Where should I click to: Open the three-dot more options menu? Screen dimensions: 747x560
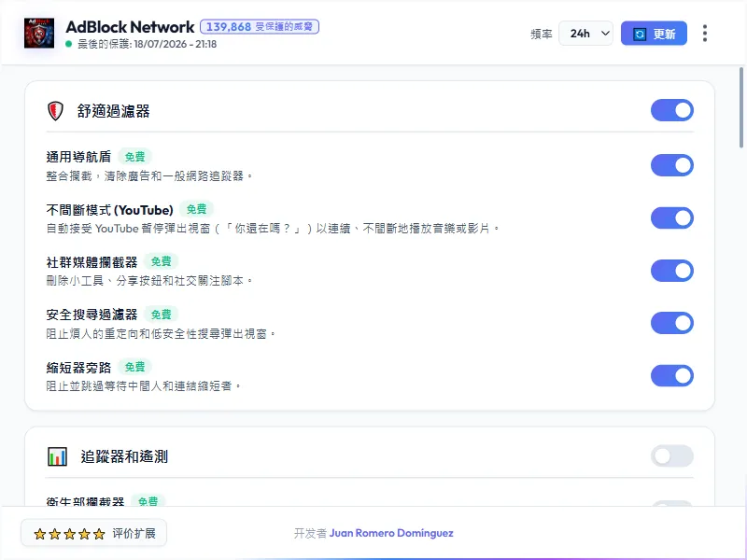[705, 34]
